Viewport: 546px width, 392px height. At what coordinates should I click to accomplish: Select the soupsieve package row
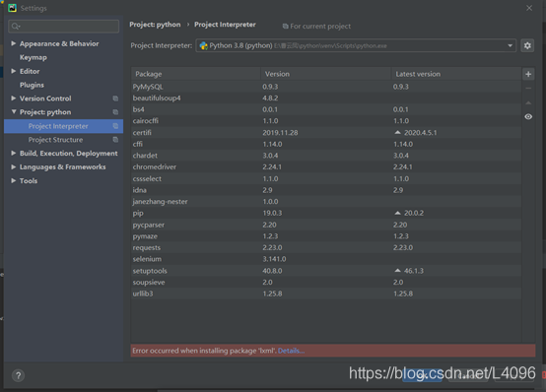coord(326,282)
